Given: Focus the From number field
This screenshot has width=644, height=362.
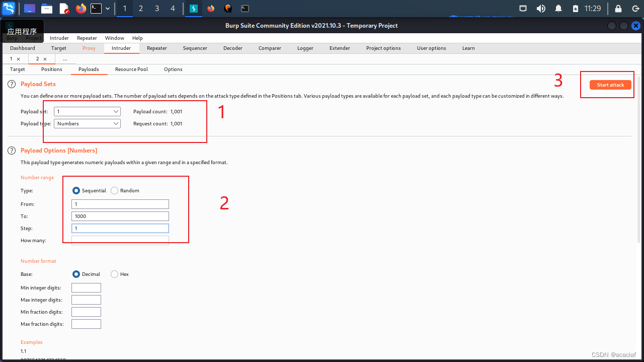Looking at the screenshot, I should tap(120, 204).
